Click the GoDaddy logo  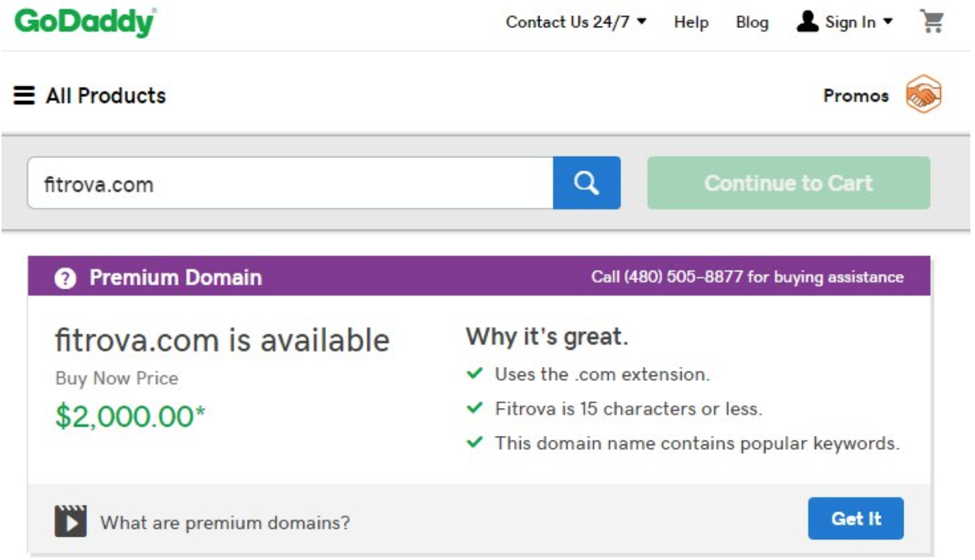(85, 22)
